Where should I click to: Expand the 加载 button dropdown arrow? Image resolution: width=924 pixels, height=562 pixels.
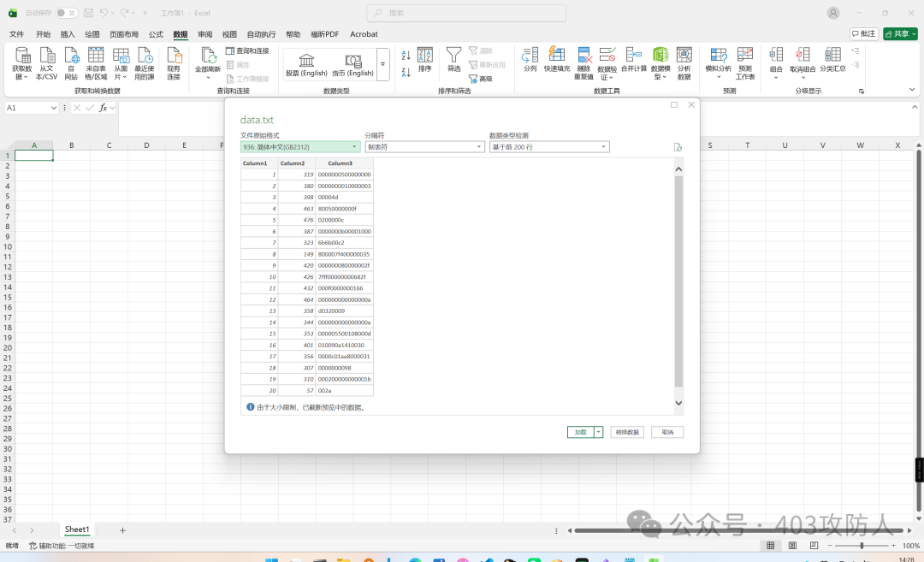(x=599, y=432)
